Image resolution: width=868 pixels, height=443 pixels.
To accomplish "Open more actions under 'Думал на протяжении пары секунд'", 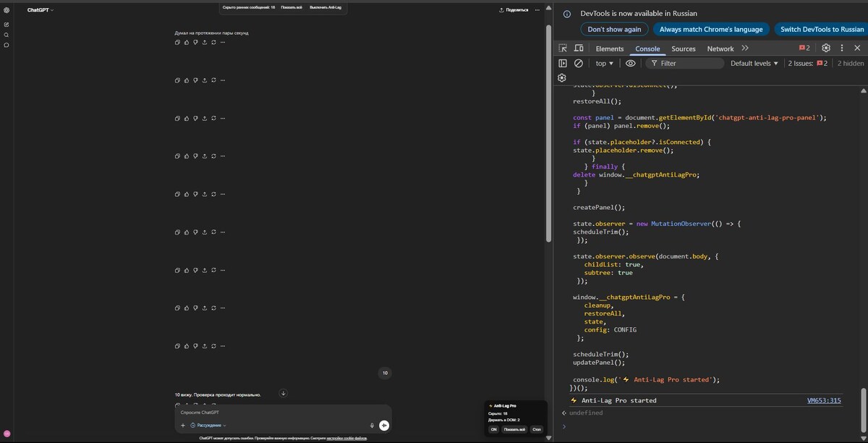I will point(223,42).
